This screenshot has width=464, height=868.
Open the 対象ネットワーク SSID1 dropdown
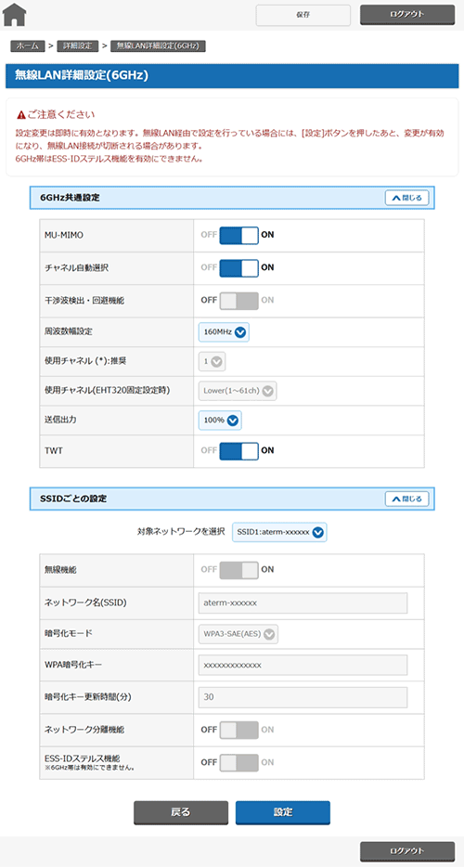pos(279,532)
